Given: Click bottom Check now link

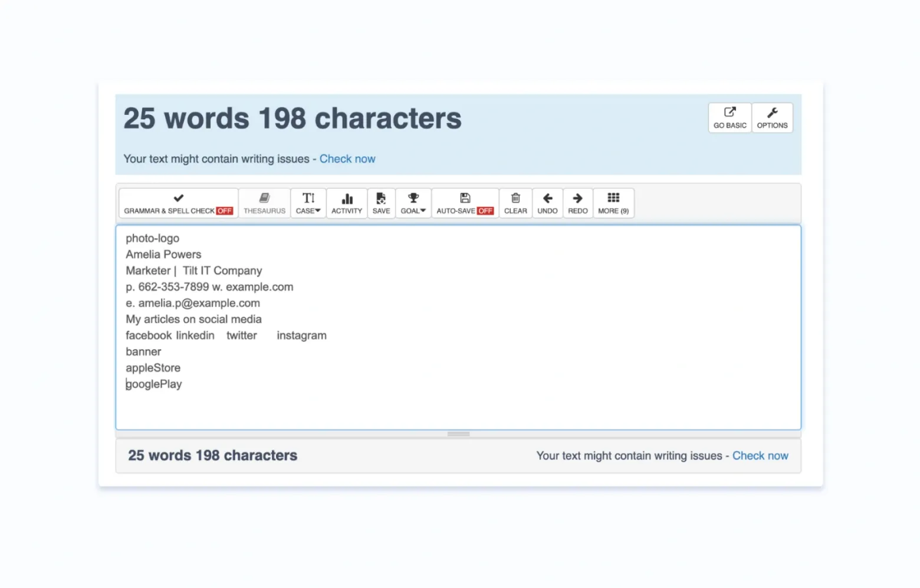Looking at the screenshot, I should [x=760, y=456].
